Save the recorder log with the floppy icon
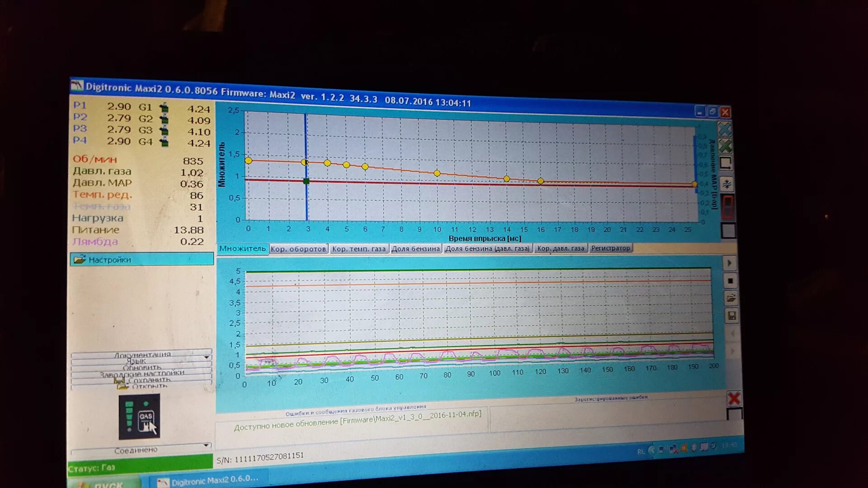Screen dimensions: 868x488 click(x=731, y=316)
